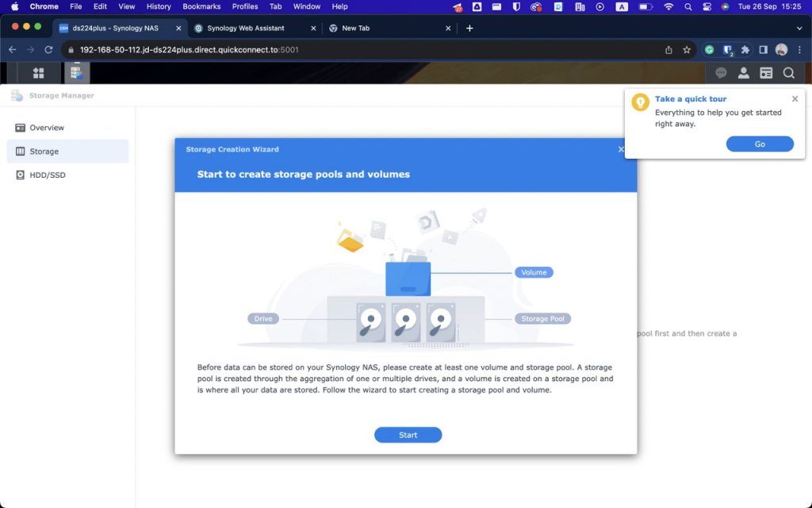
Task: Switch to the New Tab tab
Action: click(389, 28)
